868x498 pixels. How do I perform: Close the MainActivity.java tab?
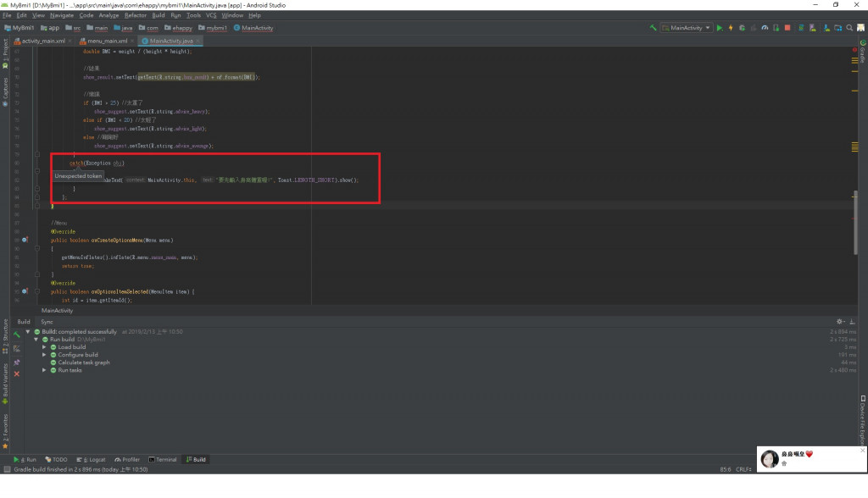198,41
